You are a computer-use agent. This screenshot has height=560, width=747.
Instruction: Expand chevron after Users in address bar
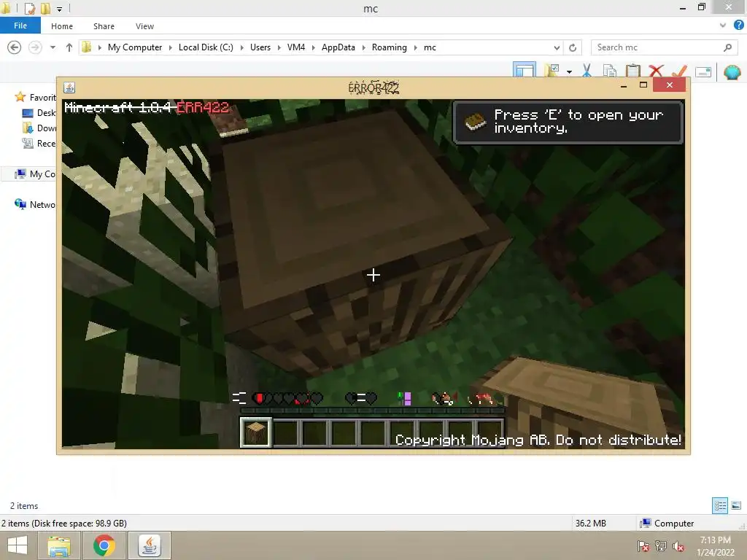click(279, 47)
